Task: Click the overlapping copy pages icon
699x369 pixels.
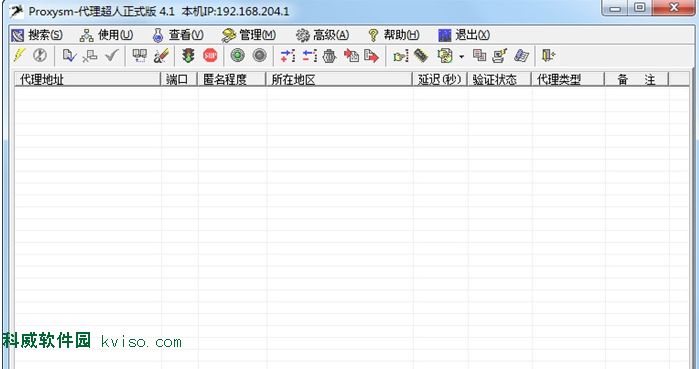Action: pos(479,55)
